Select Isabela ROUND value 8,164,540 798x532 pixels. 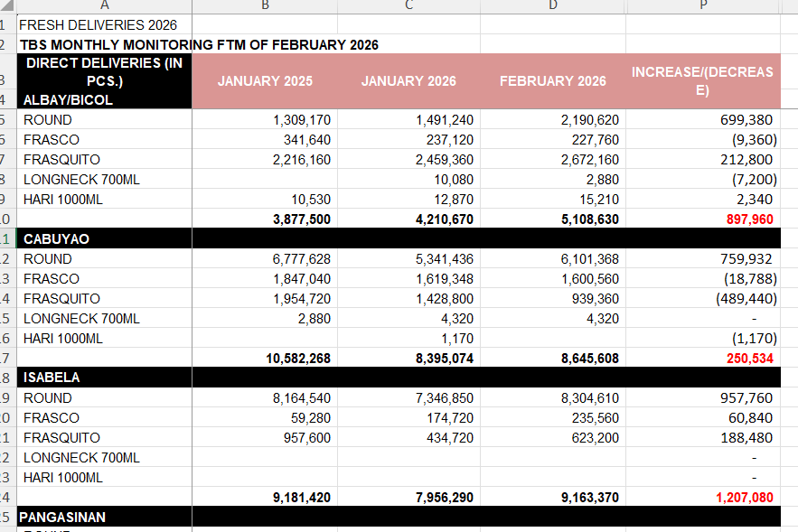[265, 397]
